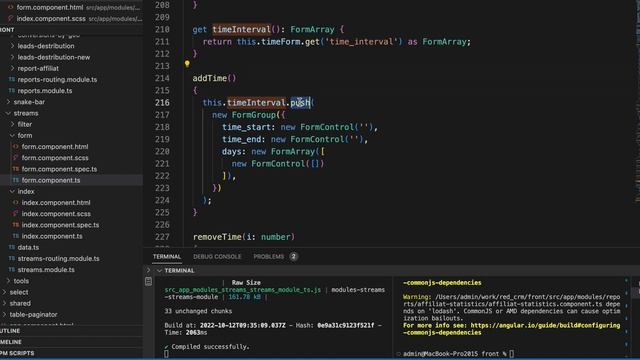Viewport: 640px width, 360px height.
Task: Switch to the TERMINAL panel tab
Action: [167, 256]
